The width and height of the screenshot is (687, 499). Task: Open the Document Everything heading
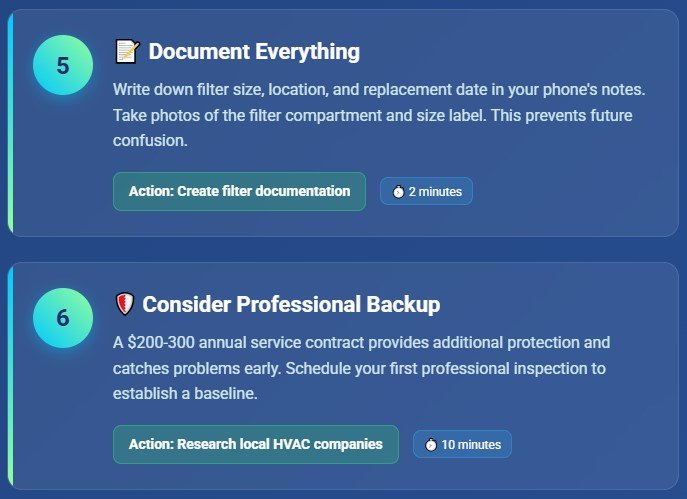[x=254, y=52]
